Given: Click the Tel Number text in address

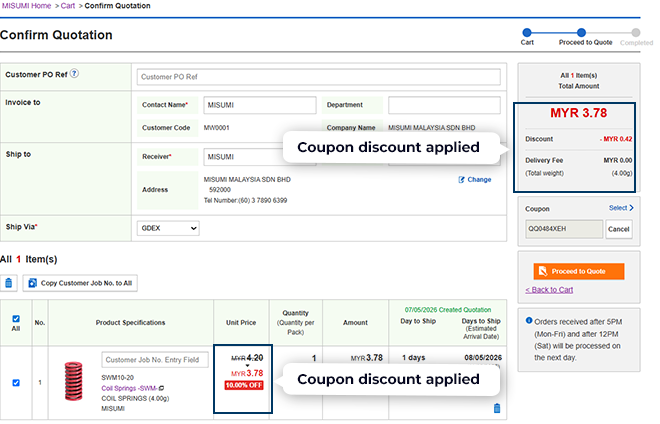Looking at the screenshot, I should click(245, 200).
